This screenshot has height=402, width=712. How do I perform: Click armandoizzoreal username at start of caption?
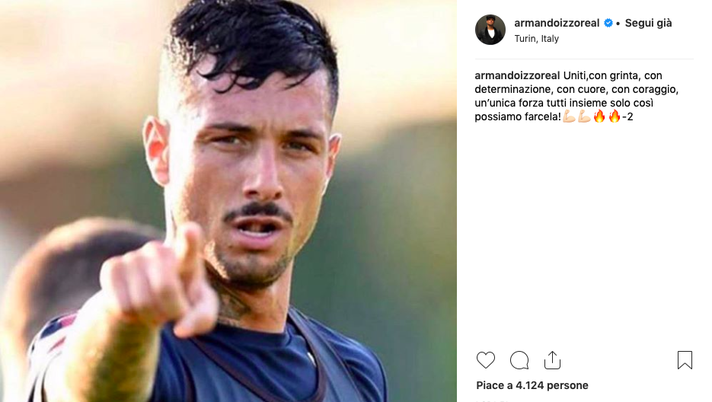(x=517, y=75)
